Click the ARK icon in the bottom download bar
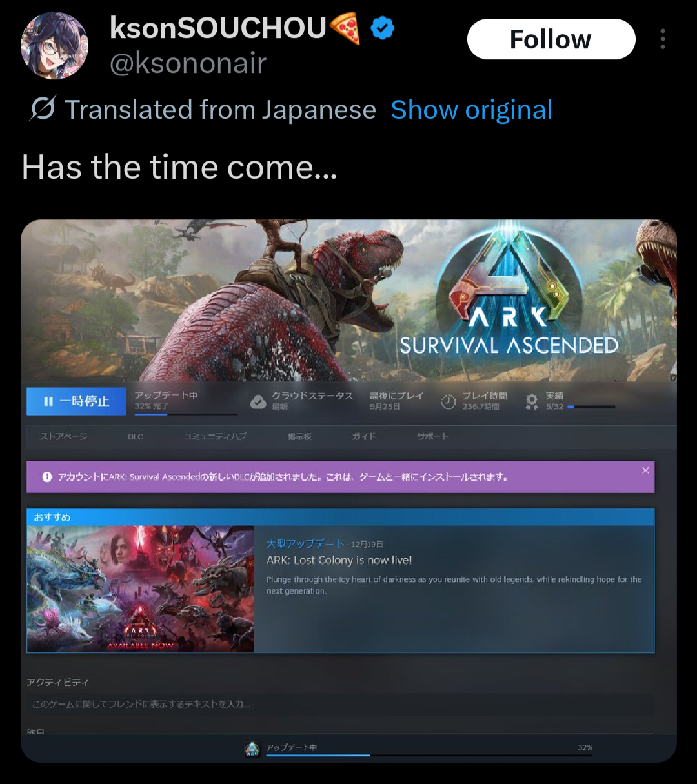 [252, 749]
